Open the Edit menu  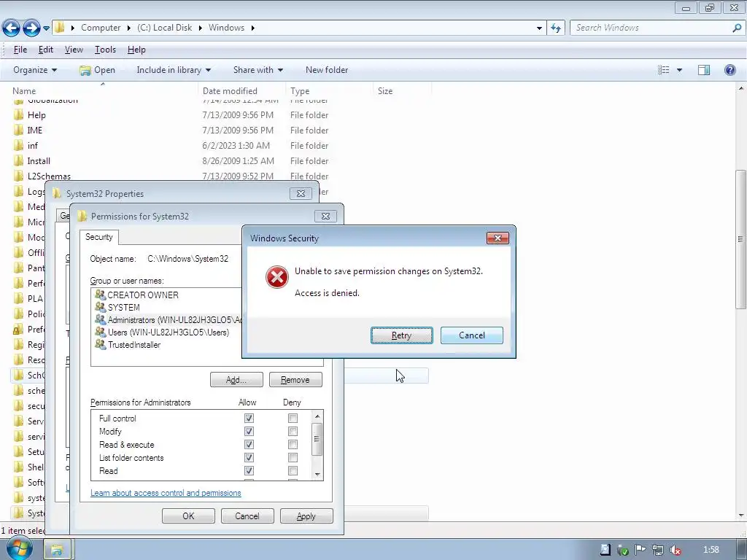coord(46,50)
